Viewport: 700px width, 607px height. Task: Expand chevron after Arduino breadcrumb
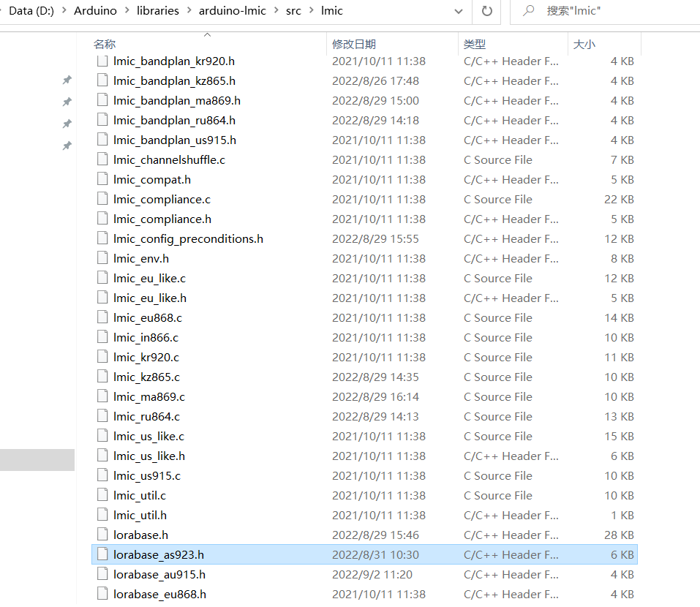(x=127, y=10)
